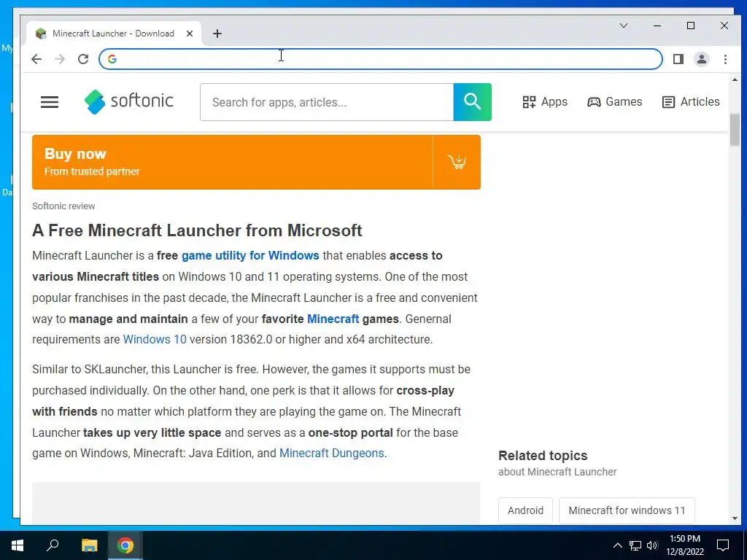Open the Articles menu item

(691, 102)
